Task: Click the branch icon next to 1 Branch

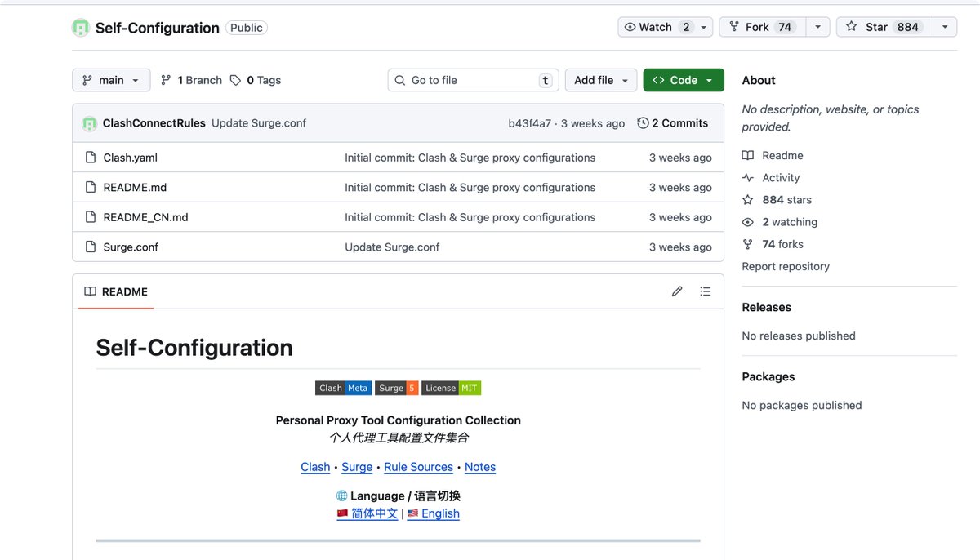Action: pyautogui.click(x=166, y=80)
